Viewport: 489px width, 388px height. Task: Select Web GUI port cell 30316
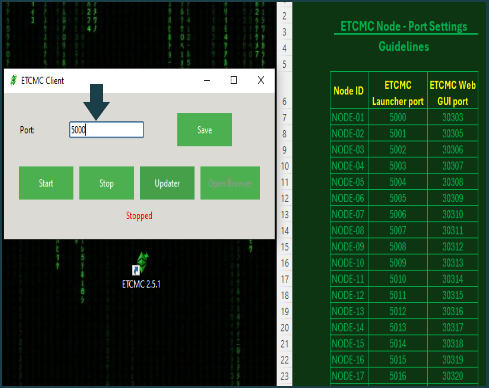(453, 311)
